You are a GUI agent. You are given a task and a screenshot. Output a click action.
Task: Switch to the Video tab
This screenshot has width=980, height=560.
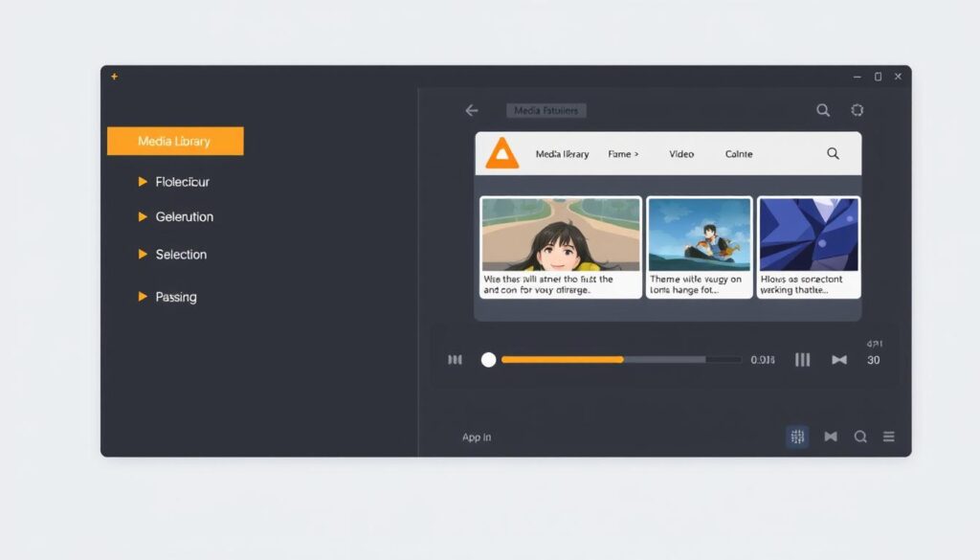(x=681, y=154)
